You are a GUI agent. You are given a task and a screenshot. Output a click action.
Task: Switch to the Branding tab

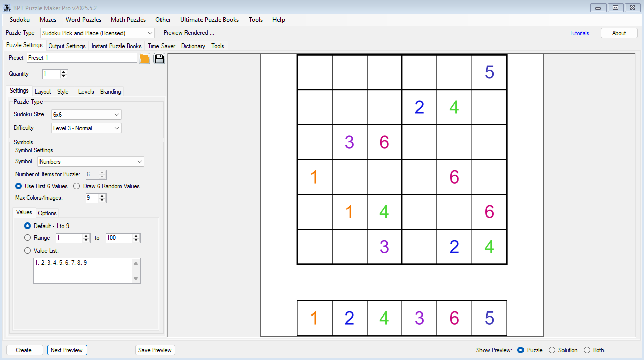pyautogui.click(x=110, y=92)
